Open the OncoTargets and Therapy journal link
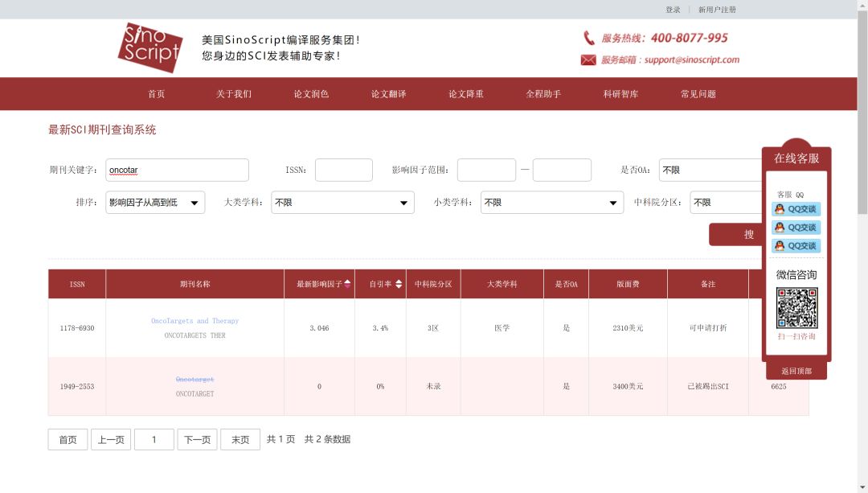The height and width of the screenshot is (493, 868). coord(196,320)
